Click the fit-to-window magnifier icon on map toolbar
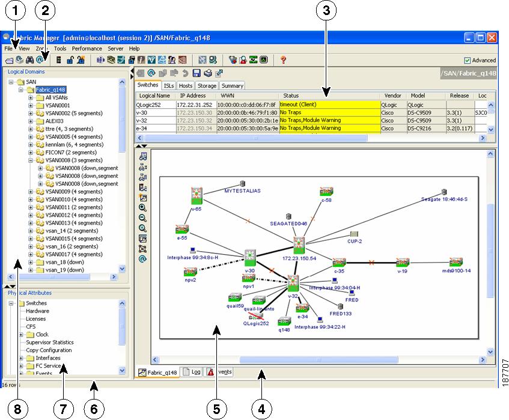 [142, 228]
